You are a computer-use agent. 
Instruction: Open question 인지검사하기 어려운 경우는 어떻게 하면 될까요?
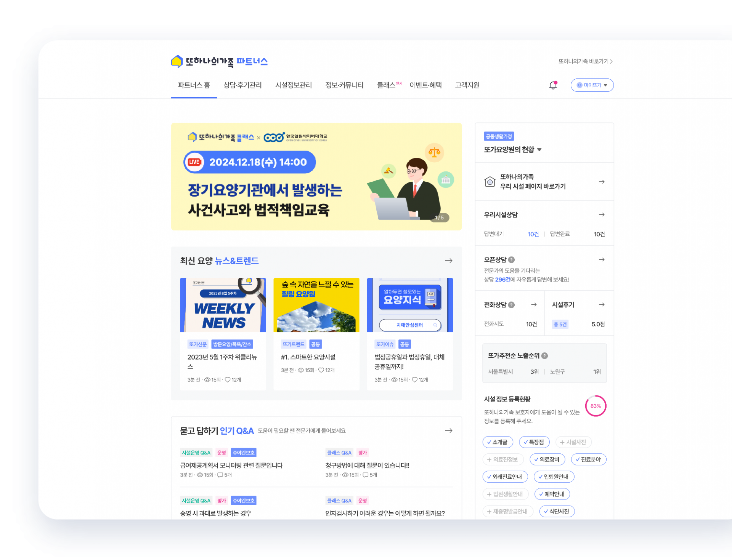coord(385,513)
